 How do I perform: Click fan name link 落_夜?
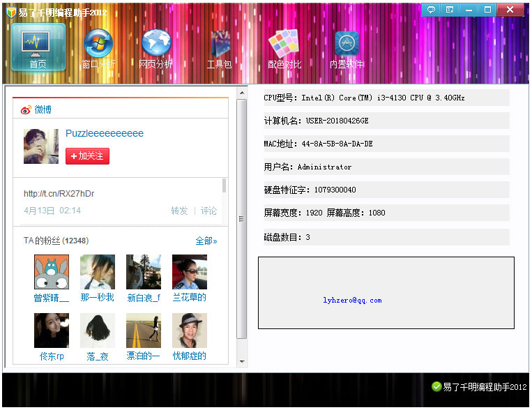point(98,356)
